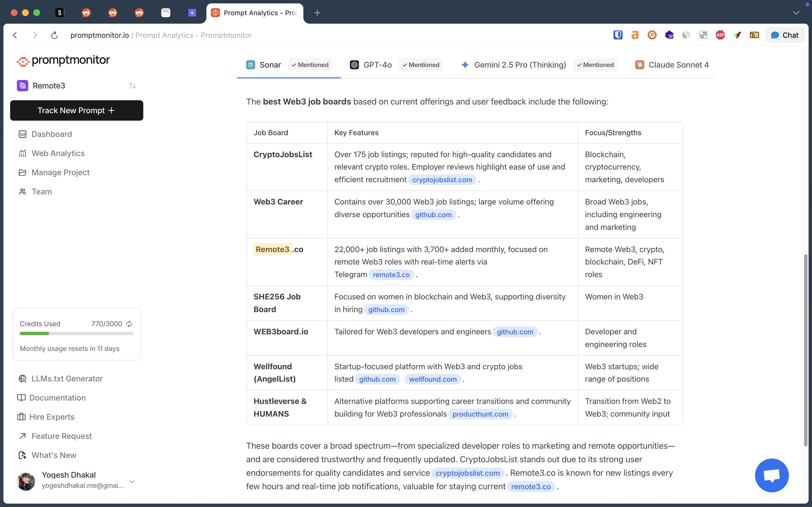Open the Team page
812x507 pixels.
click(41, 192)
